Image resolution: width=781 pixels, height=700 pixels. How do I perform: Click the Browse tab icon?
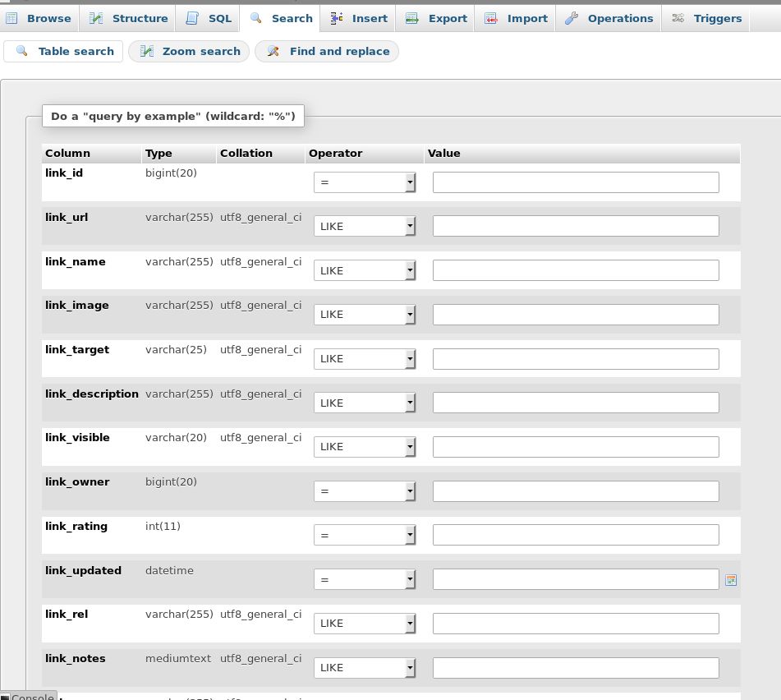pos(12,18)
